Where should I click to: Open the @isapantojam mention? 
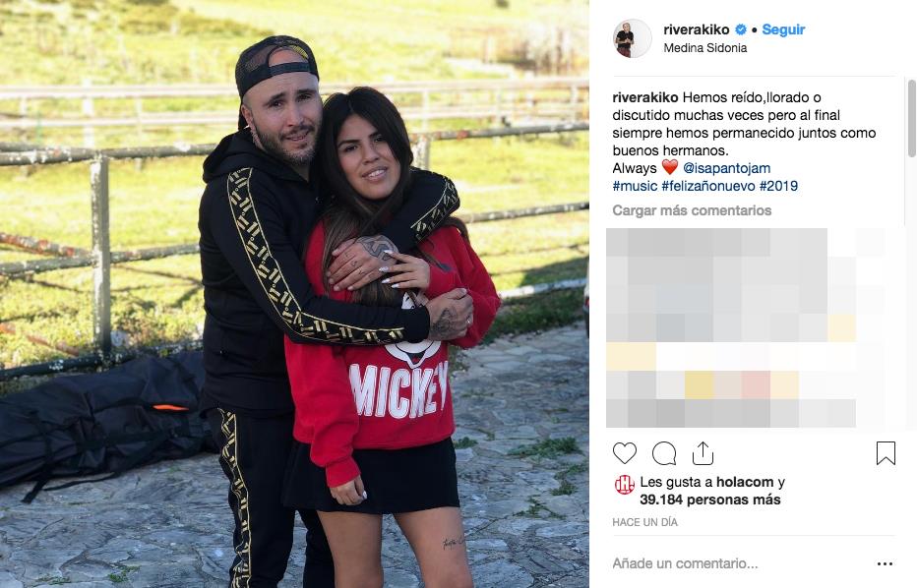(x=726, y=168)
